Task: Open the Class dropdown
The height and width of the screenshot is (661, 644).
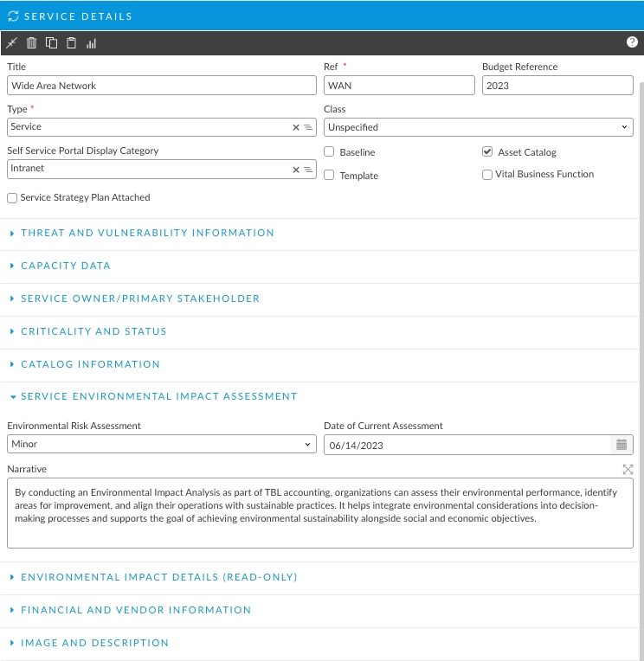Action: (479, 127)
